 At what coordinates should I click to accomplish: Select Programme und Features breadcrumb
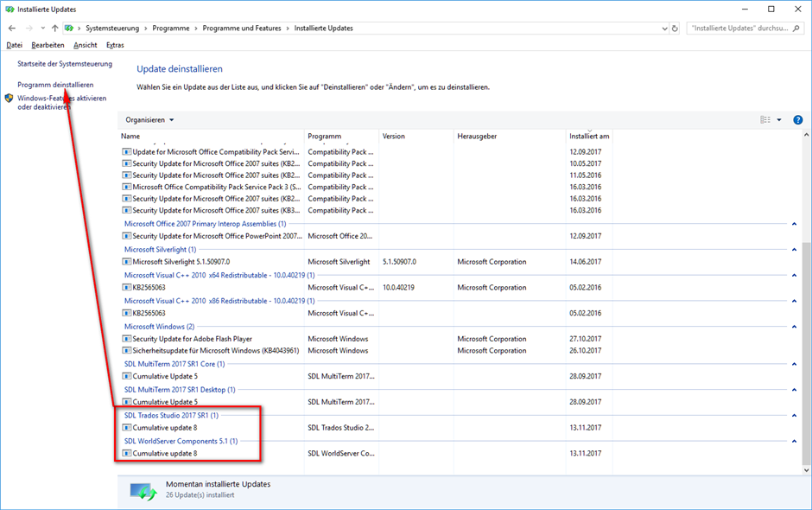pos(242,29)
